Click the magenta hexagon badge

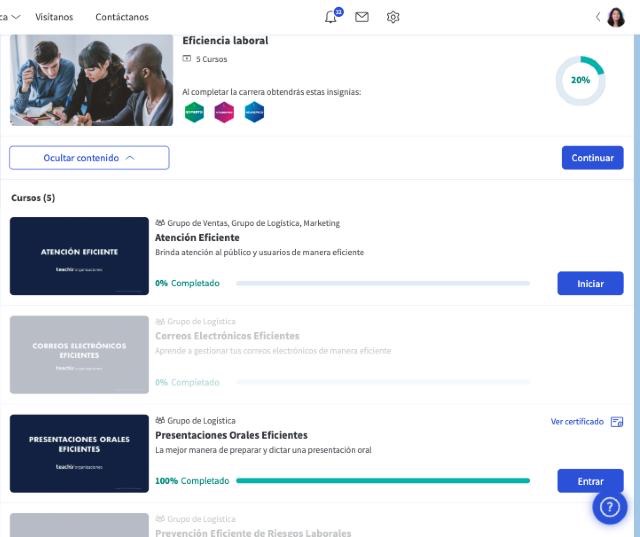point(224,112)
